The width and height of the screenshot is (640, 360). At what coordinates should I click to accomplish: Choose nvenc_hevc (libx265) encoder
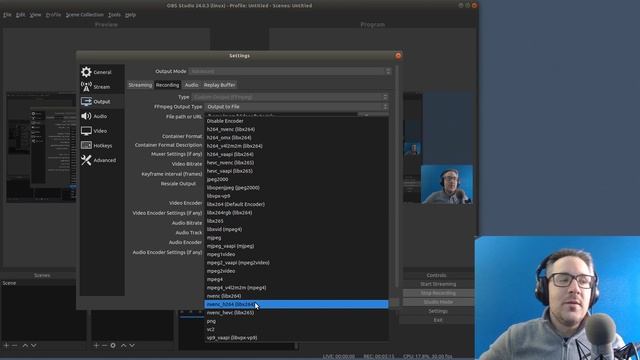pyautogui.click(x=296, y=313)
